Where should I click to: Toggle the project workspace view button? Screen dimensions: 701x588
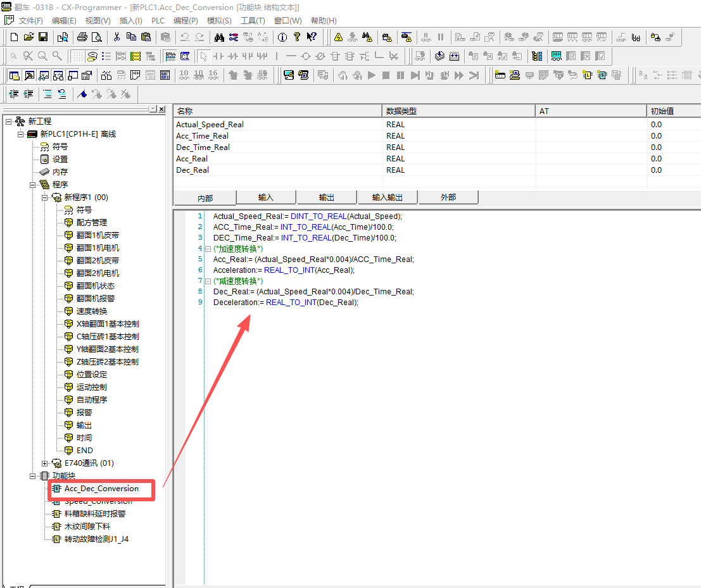tap(15, 75)
